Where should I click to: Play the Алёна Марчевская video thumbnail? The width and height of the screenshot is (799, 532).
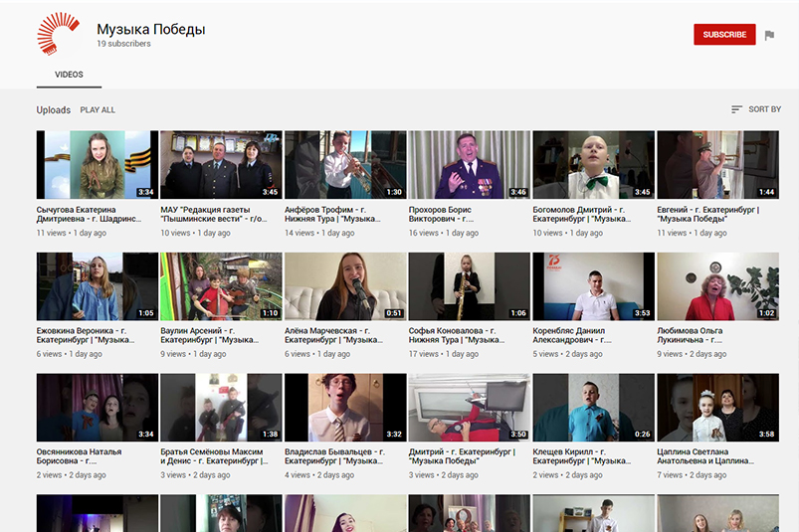pyautogui.click(x=344, y=286)
